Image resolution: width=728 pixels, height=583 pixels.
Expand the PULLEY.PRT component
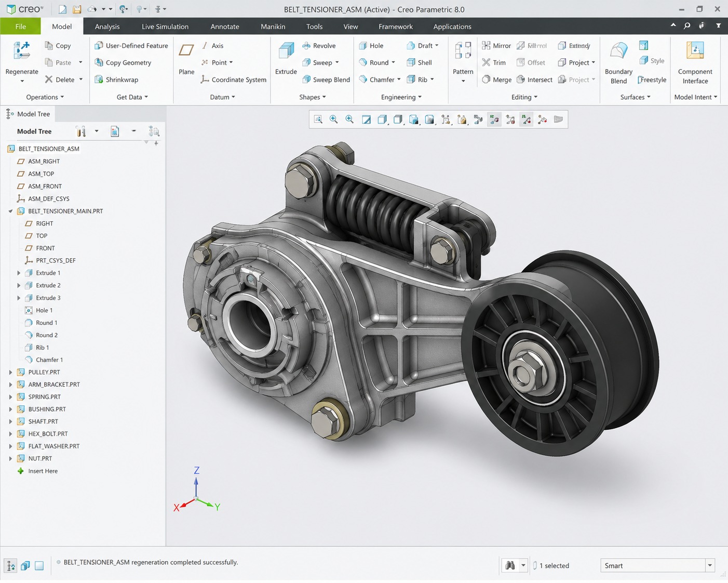pos(10,372)
